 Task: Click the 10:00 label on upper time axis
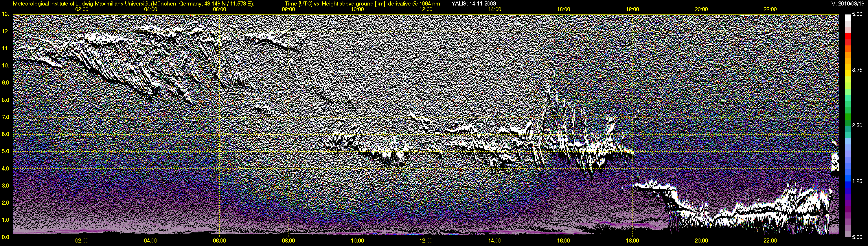(357, 10)
